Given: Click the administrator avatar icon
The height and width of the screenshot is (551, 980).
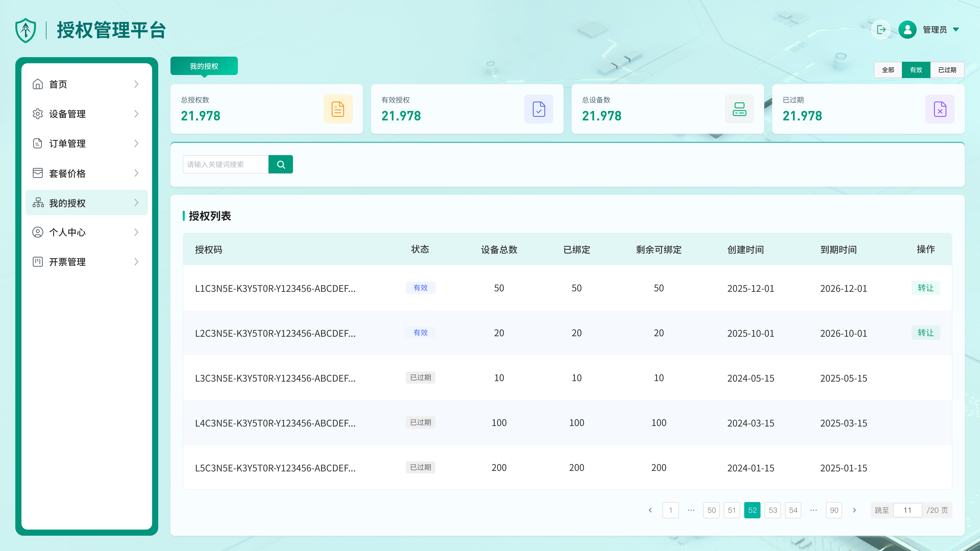Looking at the screenshot, I should point(907,30).
